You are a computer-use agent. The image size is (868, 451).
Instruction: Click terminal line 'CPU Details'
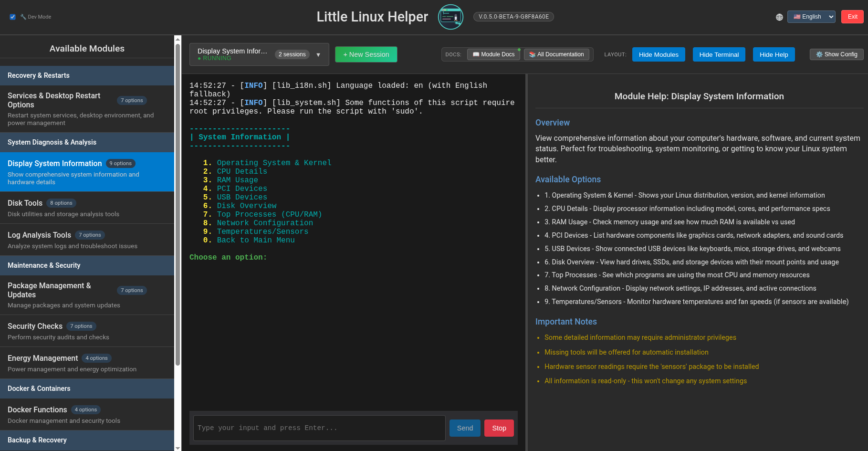(x=242, y=171)
